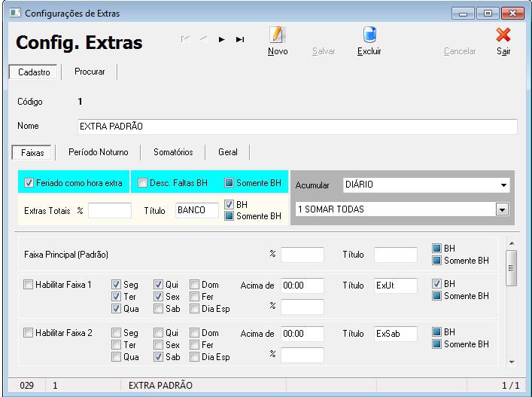Check the Desc. Faltas BH option

(x=143, y=182)
